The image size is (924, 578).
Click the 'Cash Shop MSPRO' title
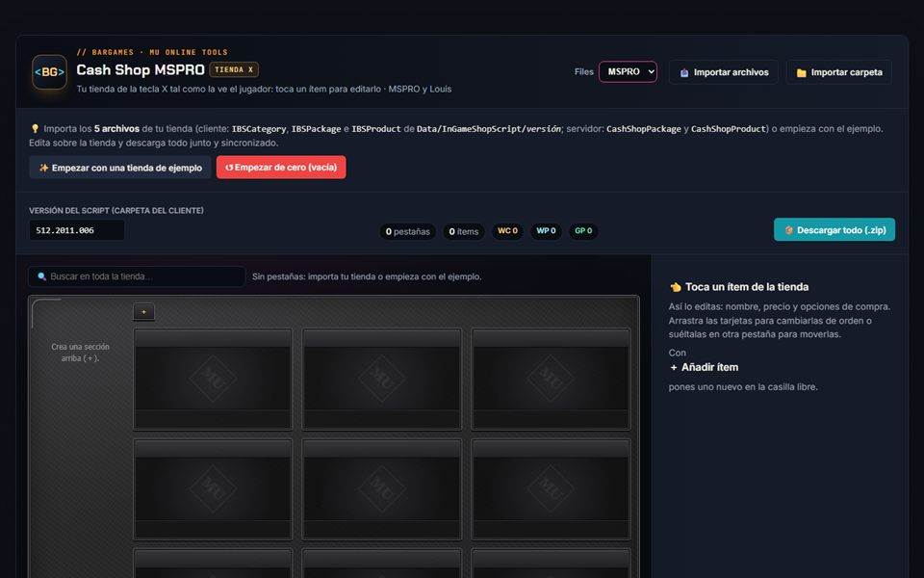pyautogui.click(x=141, y=69)
